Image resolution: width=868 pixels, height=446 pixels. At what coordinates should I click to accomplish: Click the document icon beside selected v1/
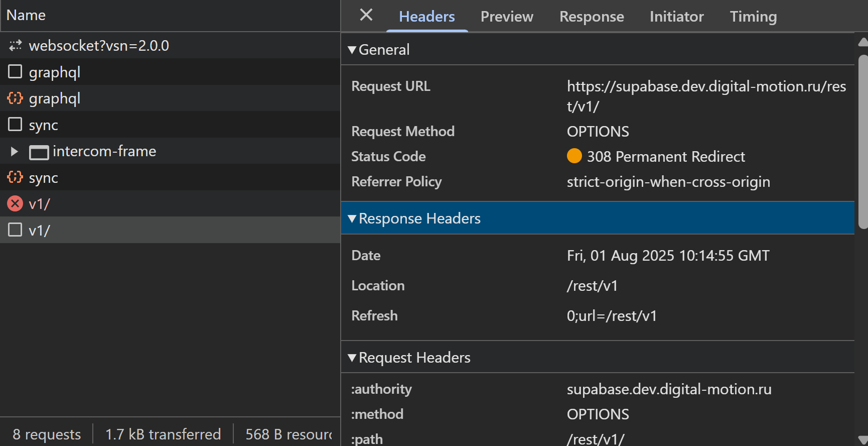15,230
